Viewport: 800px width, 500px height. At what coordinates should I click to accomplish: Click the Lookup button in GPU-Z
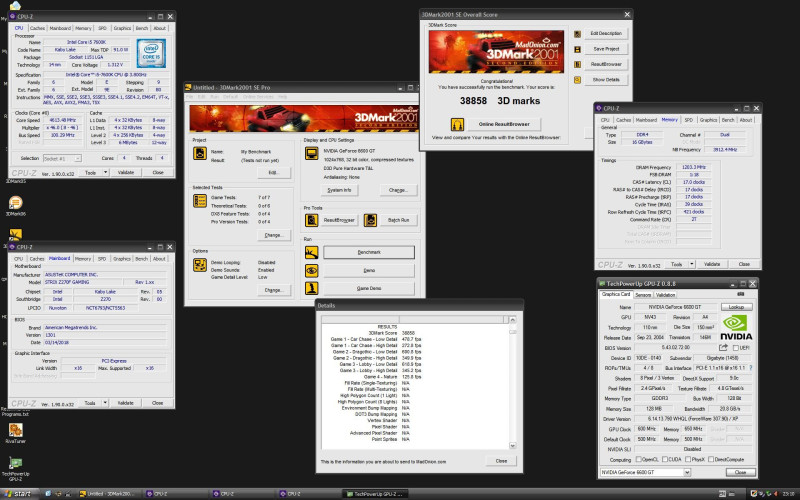click(736, 307)
